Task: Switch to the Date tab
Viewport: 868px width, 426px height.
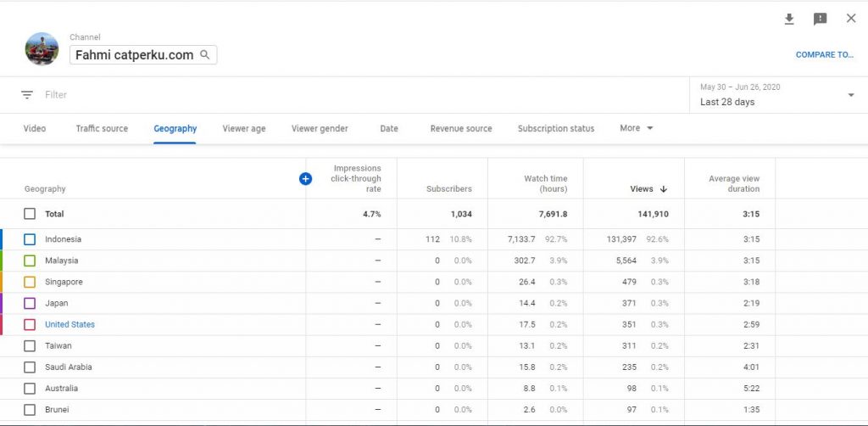Action: pos(389,128)
